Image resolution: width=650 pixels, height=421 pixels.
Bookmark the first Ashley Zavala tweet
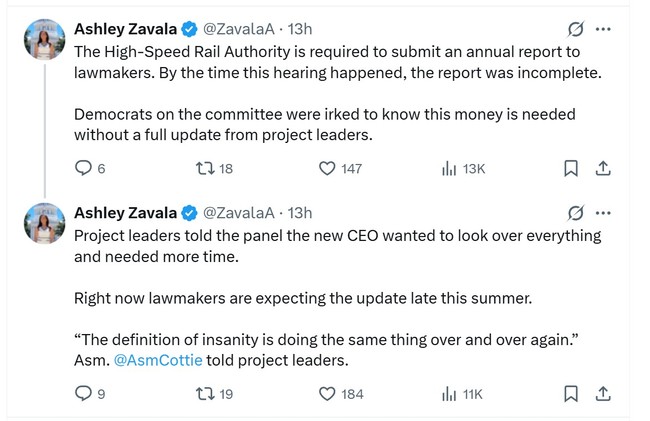pyautogui.click(x=571, y=168)
